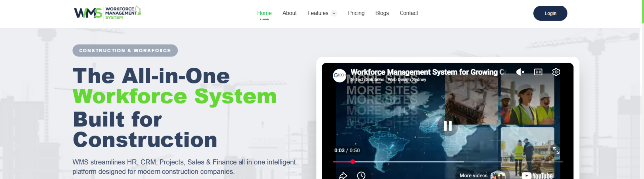644x179 pixels.
Task: Open video settings gear
Action: pyautogui.click(x=556, y=72)
